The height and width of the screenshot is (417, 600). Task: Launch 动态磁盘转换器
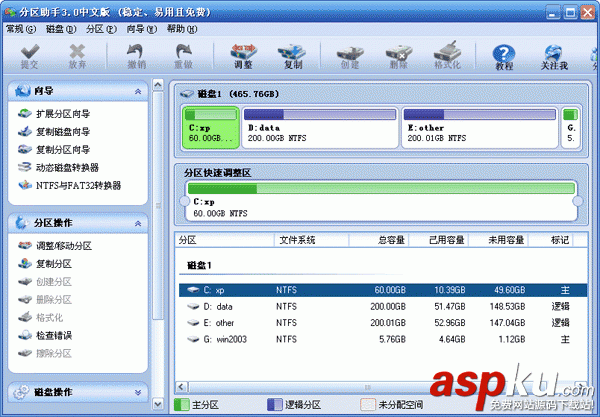tap(58, 167)
